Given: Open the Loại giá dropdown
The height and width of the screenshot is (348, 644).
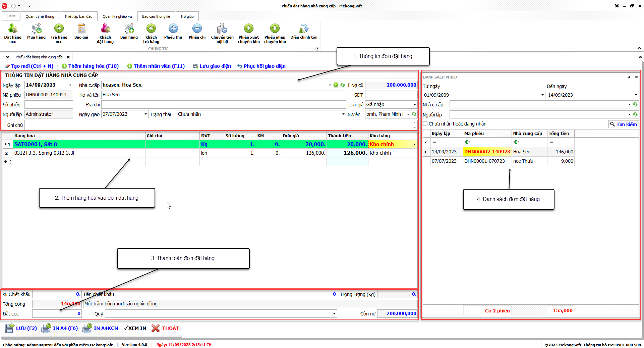Looking at the screenshot, I should tap(414, 105).
